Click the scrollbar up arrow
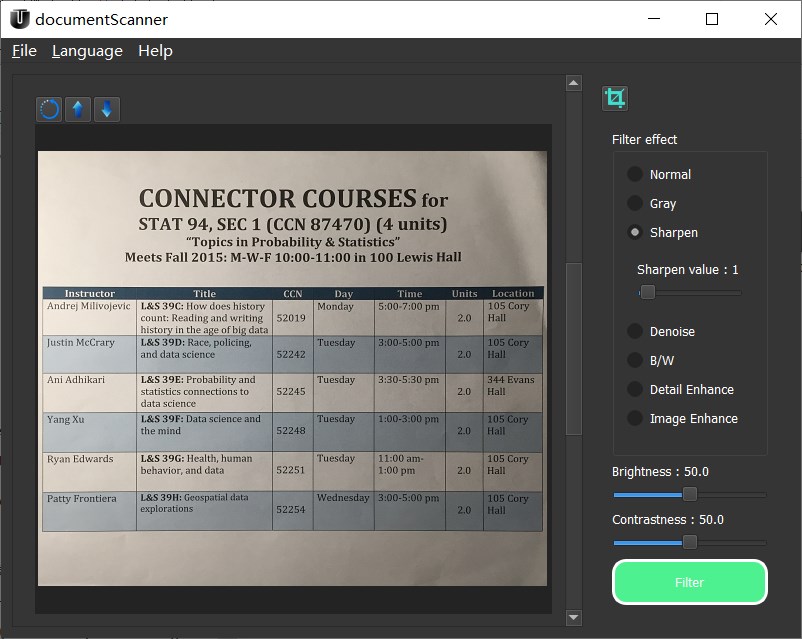The image size is (802, 639). pos(574,83)
